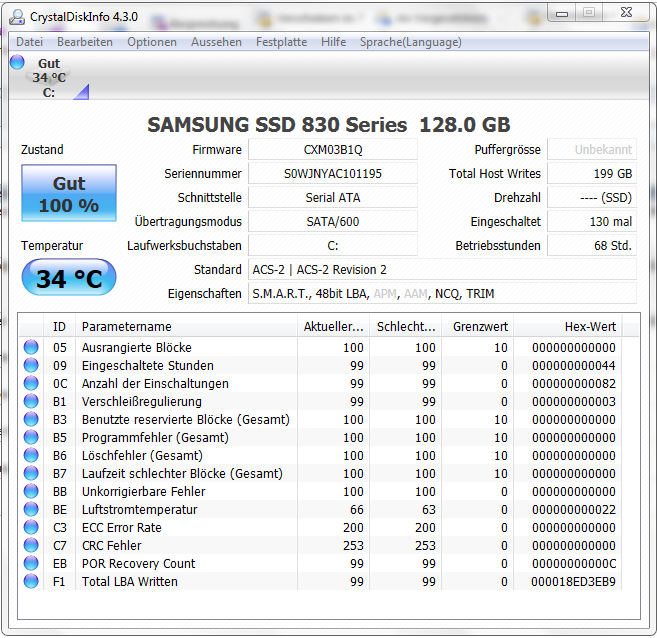Click the SAMSUNG SSD 830 Series title

tap(328, 124)
